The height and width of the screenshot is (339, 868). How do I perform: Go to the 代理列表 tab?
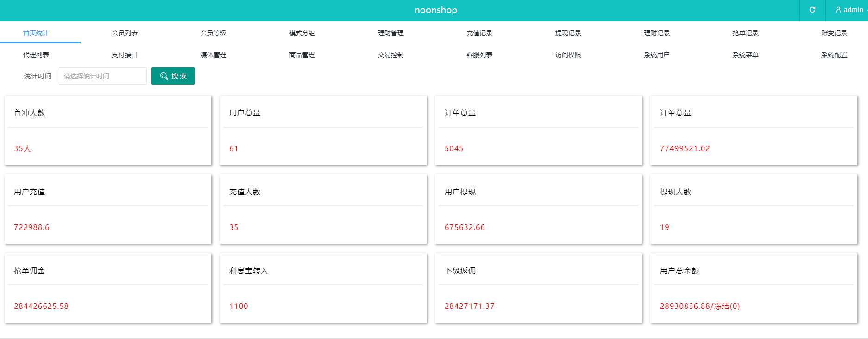(36, 55)
